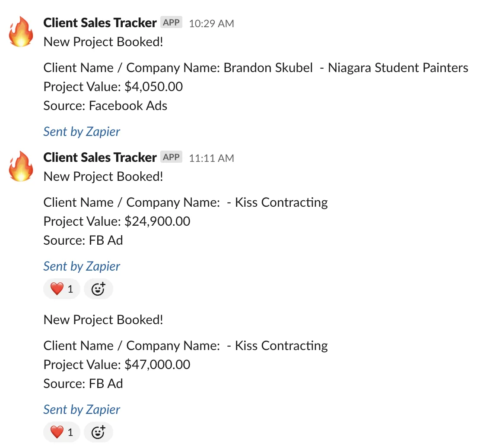Click the 11:11 AM timestamp
The width and height of the screenshot is (477, 448).
pos(211,158)
